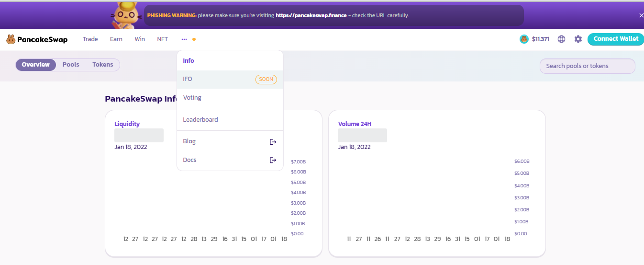This screenshot has height=265, width=644.
Task: Open the Earn menu
Action: (x=116, y=39)
